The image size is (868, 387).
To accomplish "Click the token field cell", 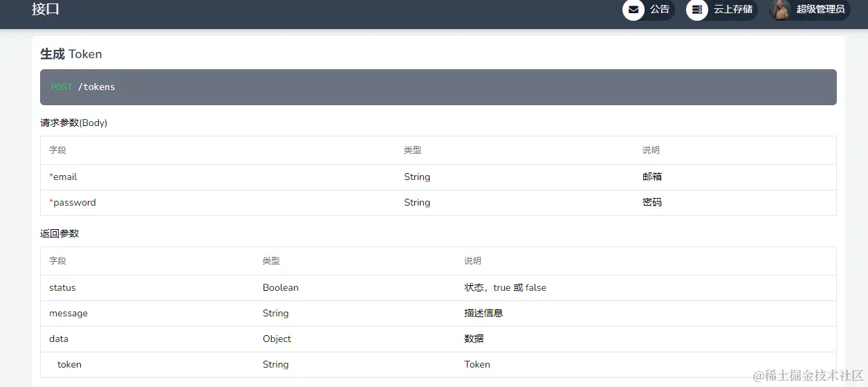I will pyautogui.click(x=69, y=365).
